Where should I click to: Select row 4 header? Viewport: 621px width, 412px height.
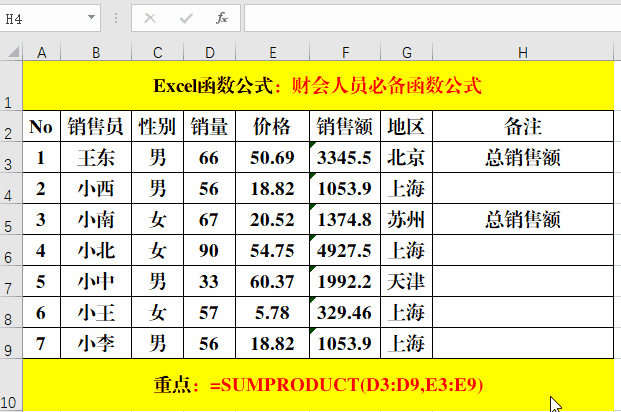pos(11,188)
